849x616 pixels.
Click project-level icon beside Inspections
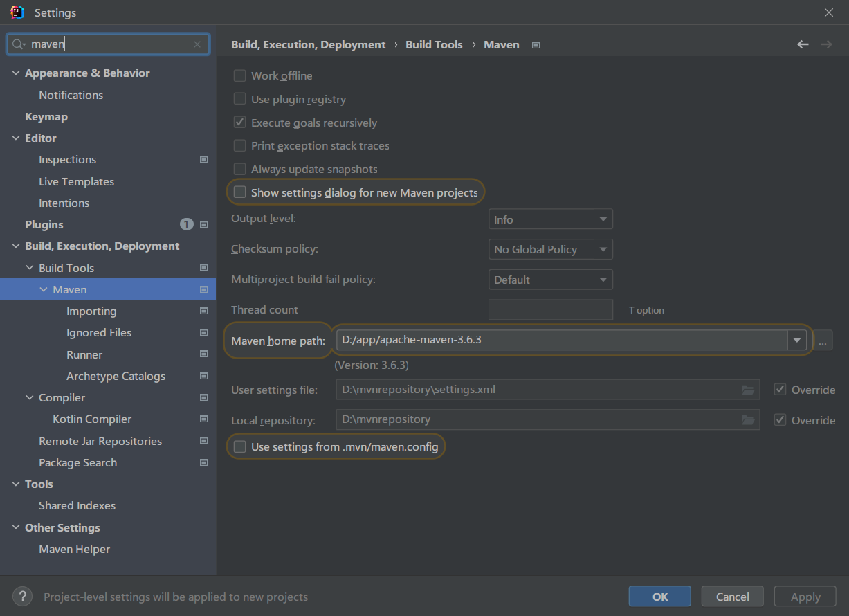(203, 159)
